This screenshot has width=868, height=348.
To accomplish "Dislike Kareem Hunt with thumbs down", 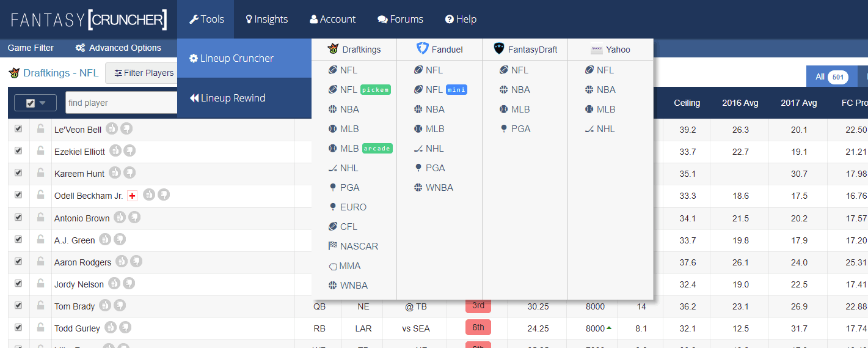I will pyautogui.click(x=129, y=172).
